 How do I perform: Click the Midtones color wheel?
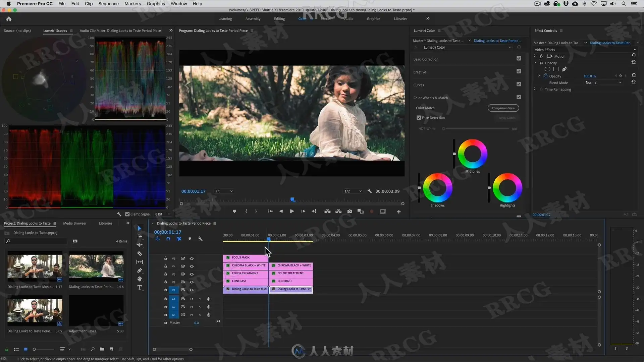tap(472, 154)
